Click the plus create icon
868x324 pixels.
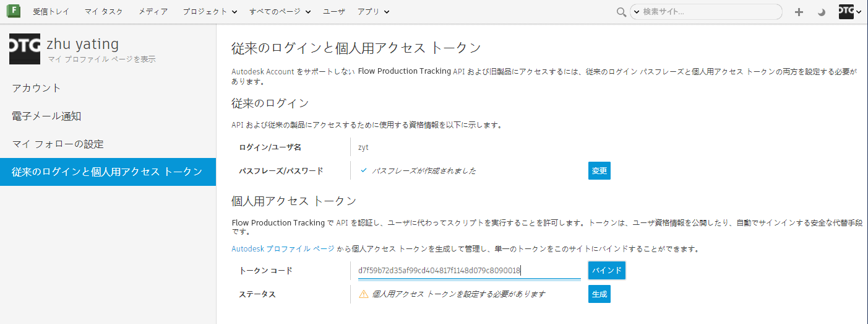799,12
